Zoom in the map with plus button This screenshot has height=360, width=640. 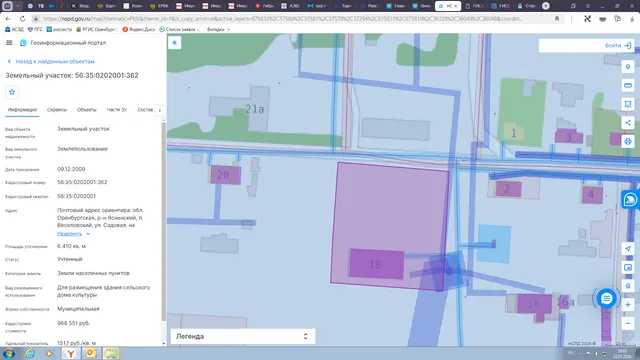coord(628,304)
